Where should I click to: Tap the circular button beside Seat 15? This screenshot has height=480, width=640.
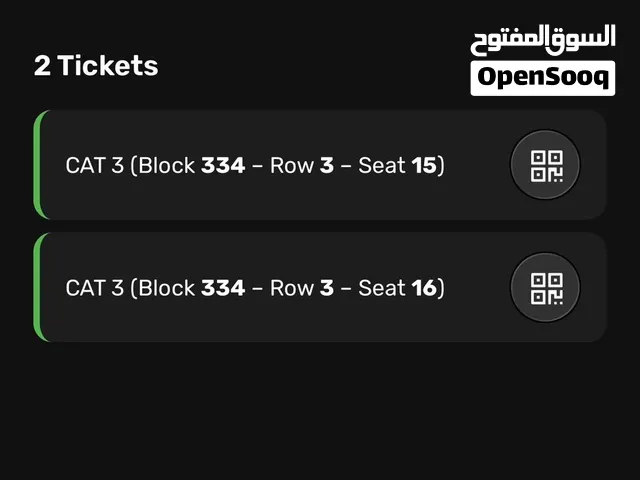click(545, 165)
